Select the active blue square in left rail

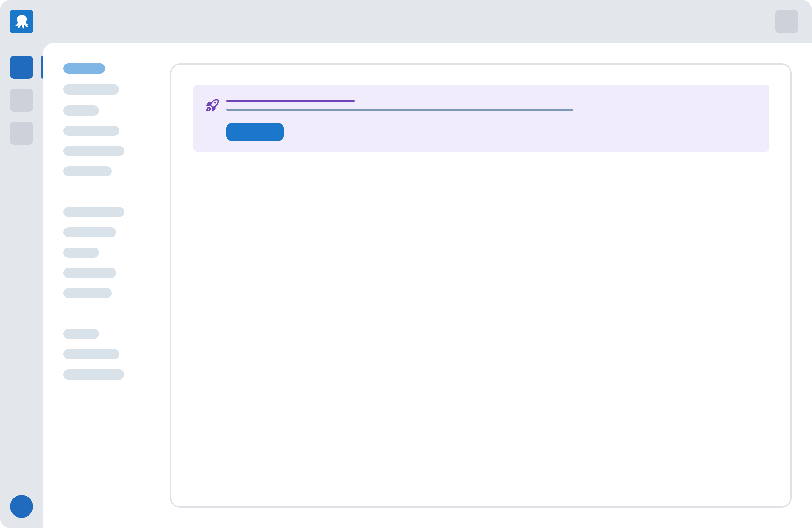click(22, 67)
